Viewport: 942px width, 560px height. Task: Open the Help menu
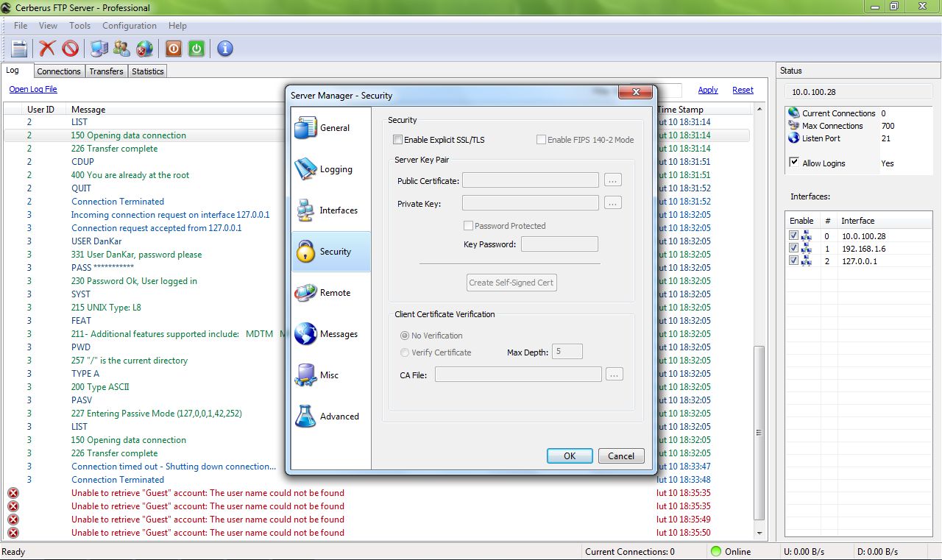coord(177,26)
